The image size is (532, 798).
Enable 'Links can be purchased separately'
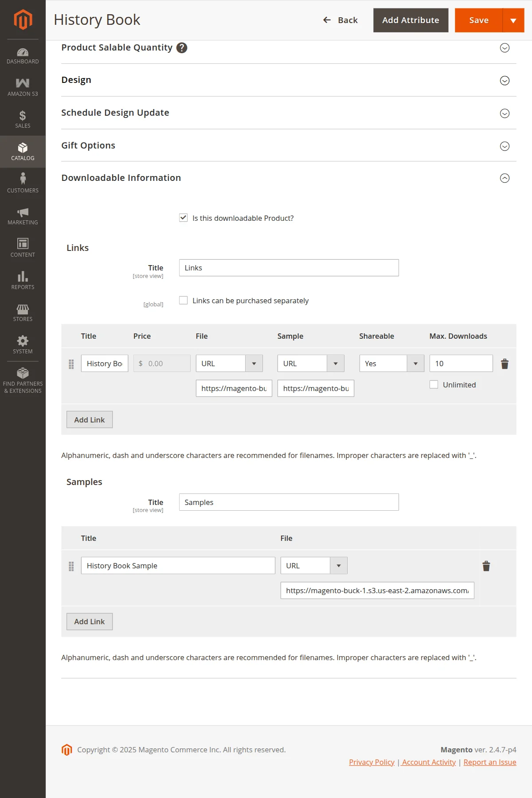[x=183, y=301]
